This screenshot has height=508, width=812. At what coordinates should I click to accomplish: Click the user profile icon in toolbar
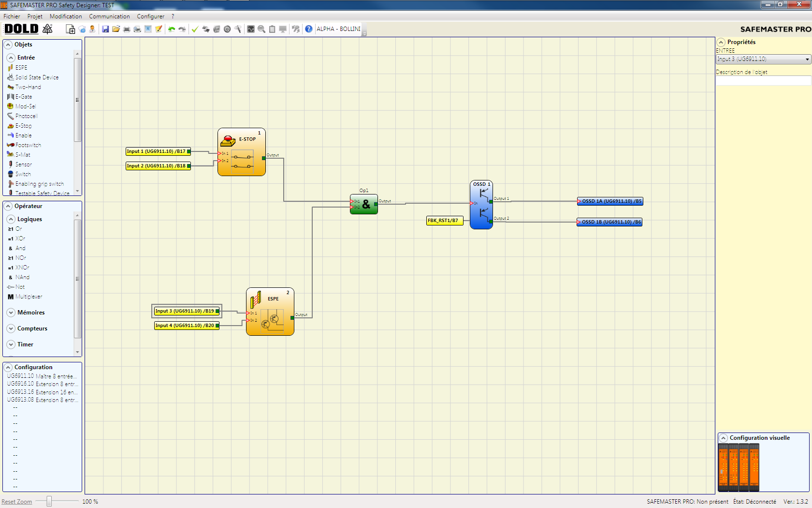coord(92,30)
